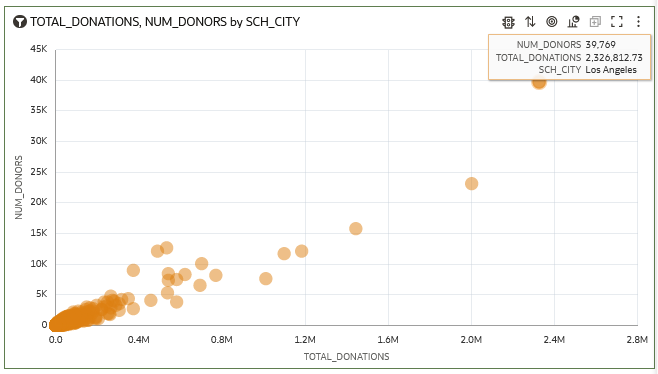The width and height of the screenshot is (658, 374).
Task: Click the 25K y-axis label
Action: point(39,172)
